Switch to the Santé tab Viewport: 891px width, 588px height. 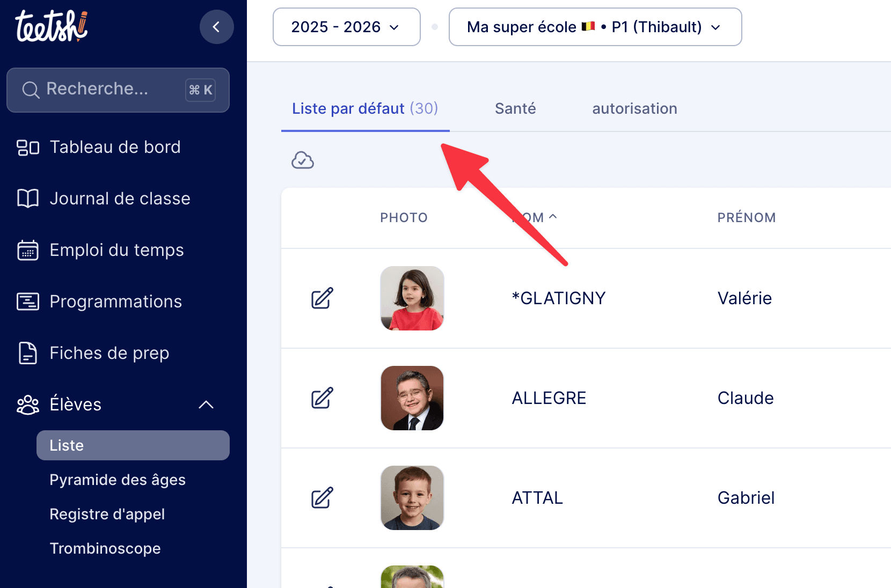click(x=515, y=108)
